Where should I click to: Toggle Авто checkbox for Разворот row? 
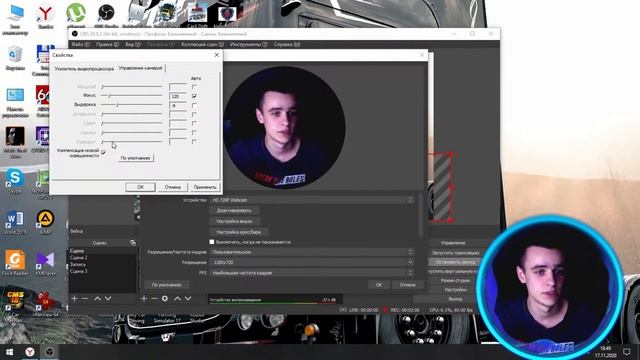click(194, 142)
